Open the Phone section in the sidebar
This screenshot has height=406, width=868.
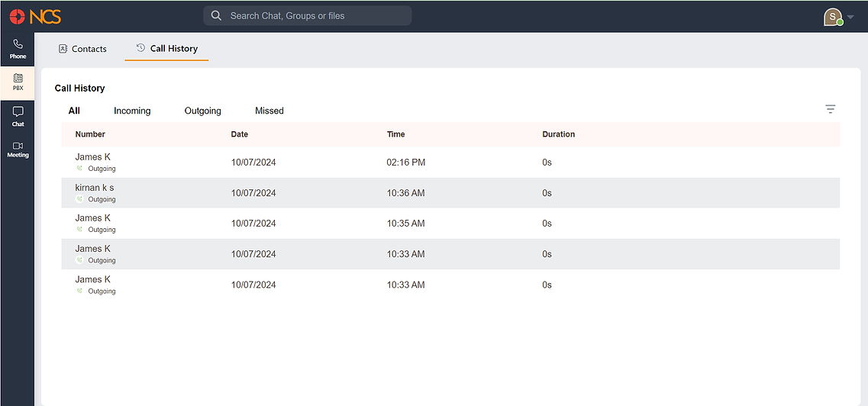(18, 49)
